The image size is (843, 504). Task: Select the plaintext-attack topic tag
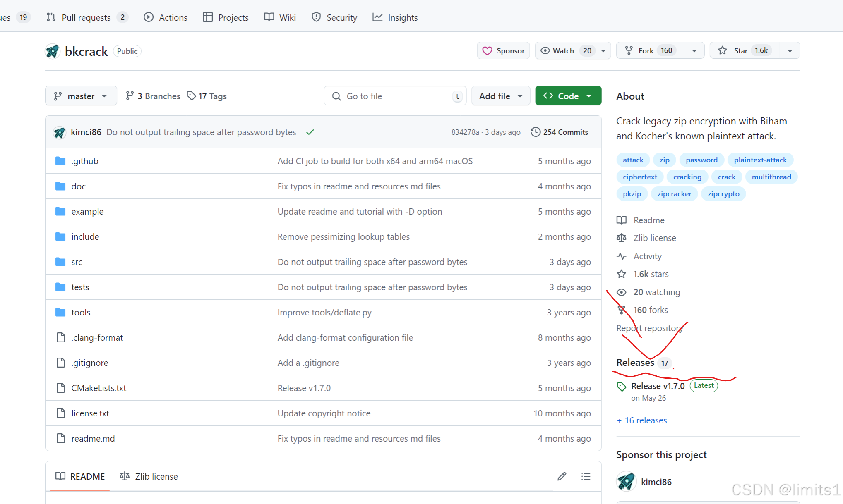pos(760,160)
